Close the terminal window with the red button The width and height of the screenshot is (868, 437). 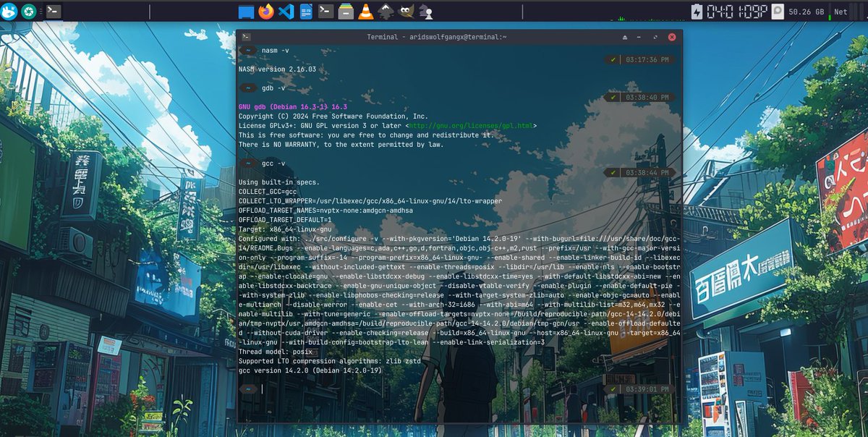[672, 37]
